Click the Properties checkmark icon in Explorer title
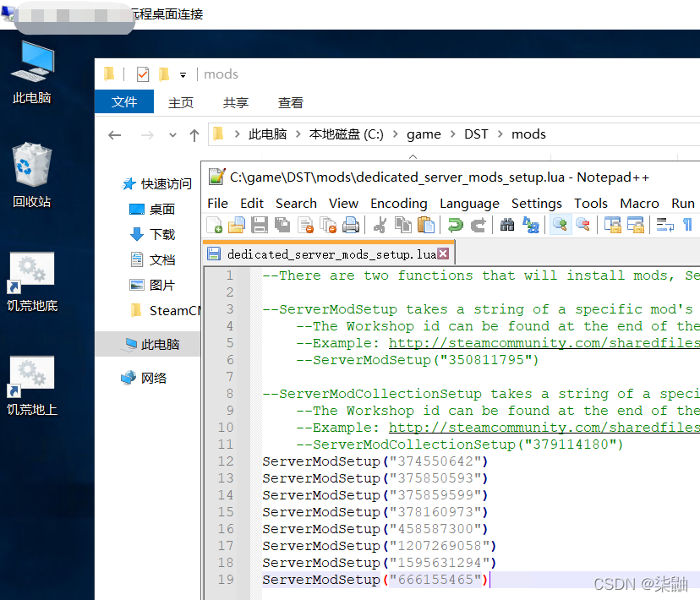Image resolution: width=700 pixels, height=600 pixels. [x=143, y=74]
